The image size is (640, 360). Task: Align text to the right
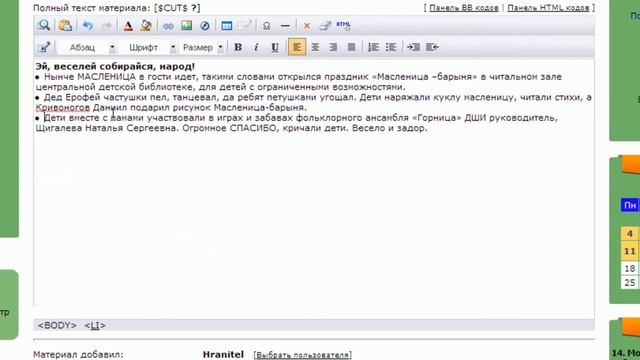(333, 47)
